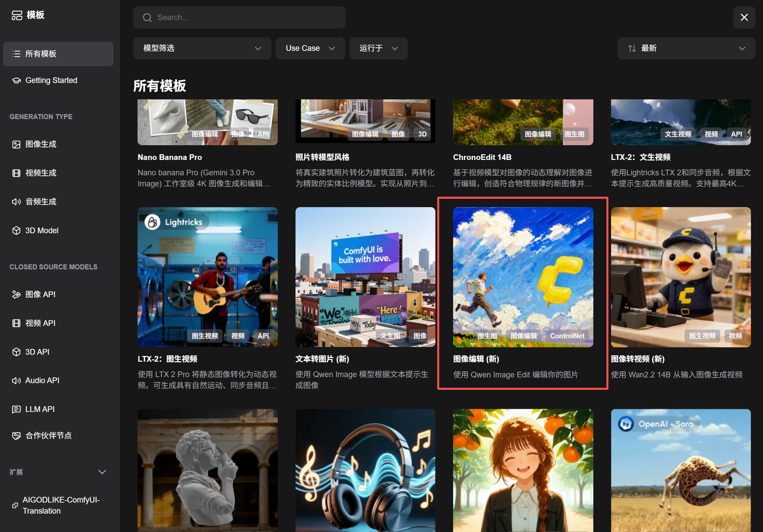The image size is (763, 532).
Task: Open the 模型筛选 dropdown
Action: pos(202,48)
